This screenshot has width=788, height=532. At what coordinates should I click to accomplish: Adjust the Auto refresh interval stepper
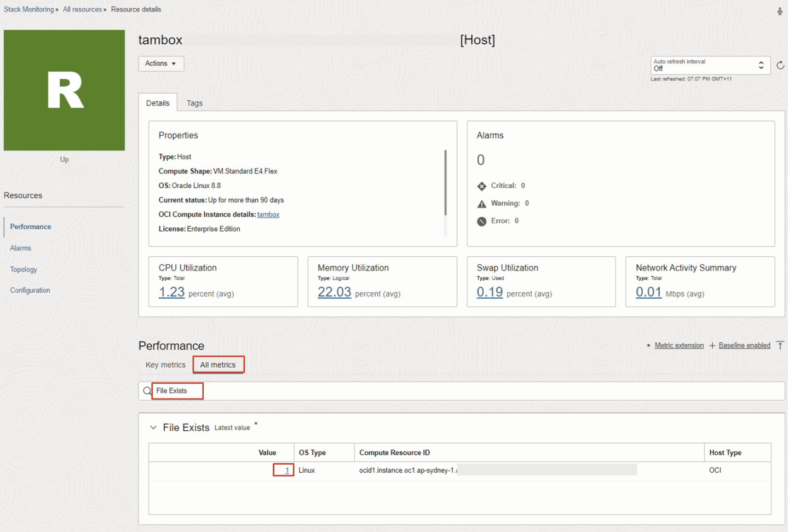(761, 65)
